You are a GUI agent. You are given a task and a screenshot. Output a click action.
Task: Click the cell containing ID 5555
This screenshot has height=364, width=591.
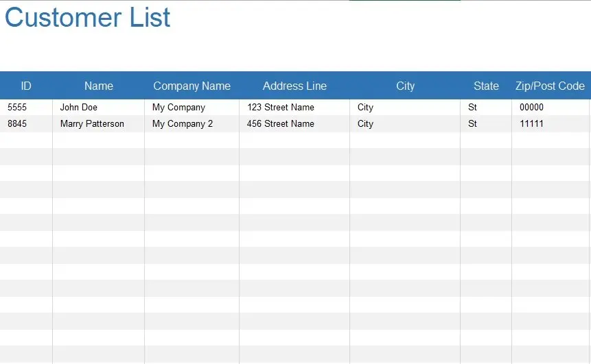26,107
